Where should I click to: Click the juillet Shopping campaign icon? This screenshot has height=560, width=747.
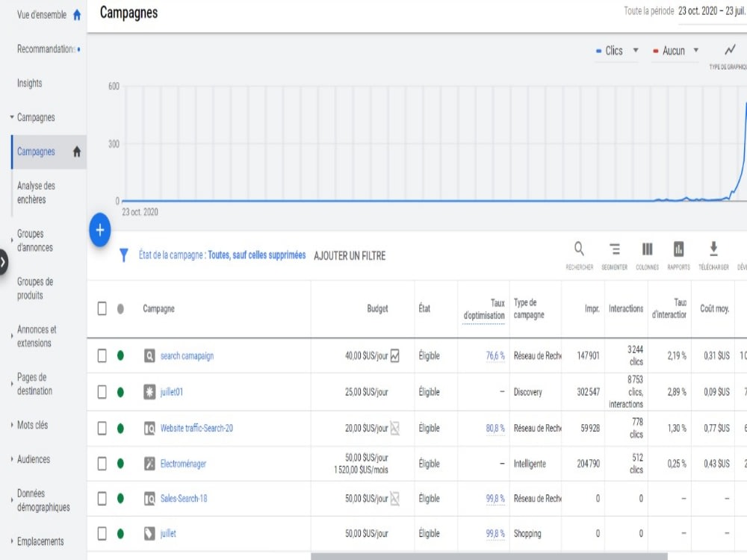click(x=149, y=533)
